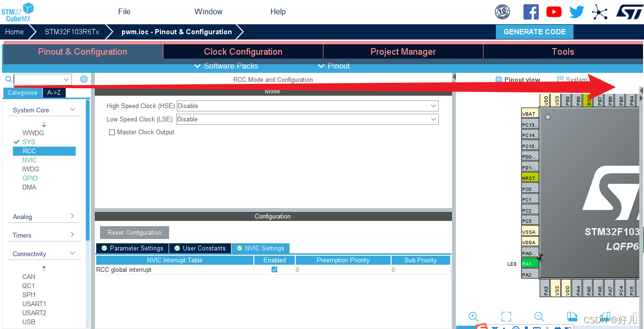644x329 pixels.
Task: Select the PA2 pin on chip
Action: pyautogui.click(x=530, y=275)
